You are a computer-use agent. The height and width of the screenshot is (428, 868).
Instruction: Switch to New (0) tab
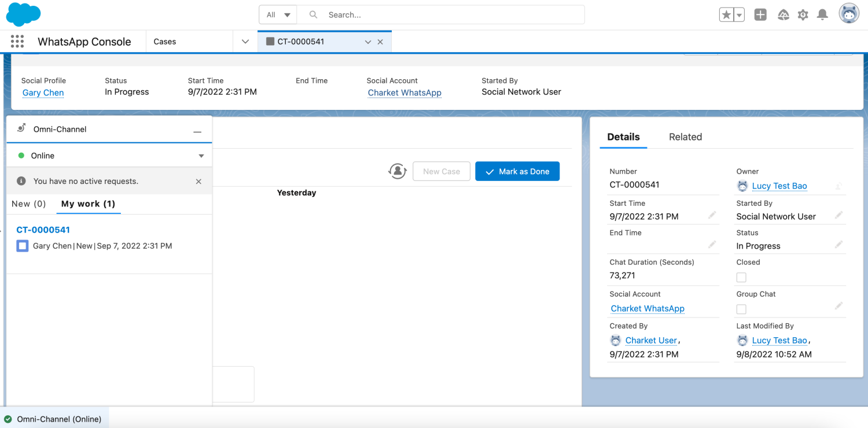pos(29,204)
